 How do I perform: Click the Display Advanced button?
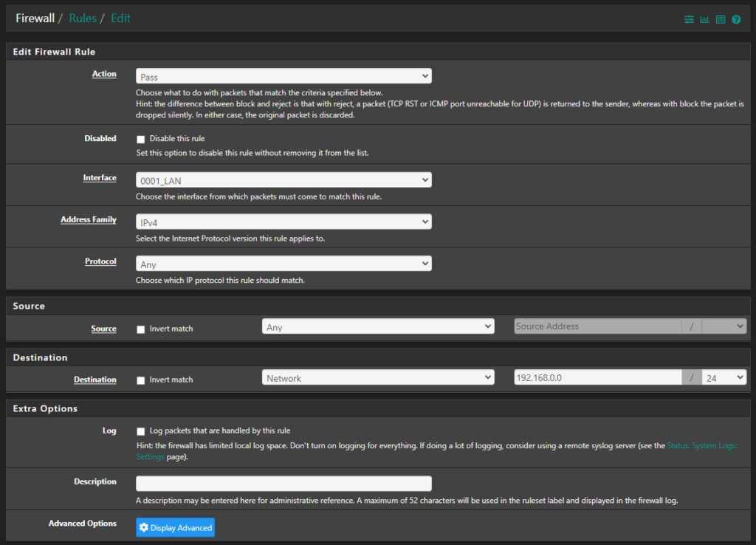(175, 527)
